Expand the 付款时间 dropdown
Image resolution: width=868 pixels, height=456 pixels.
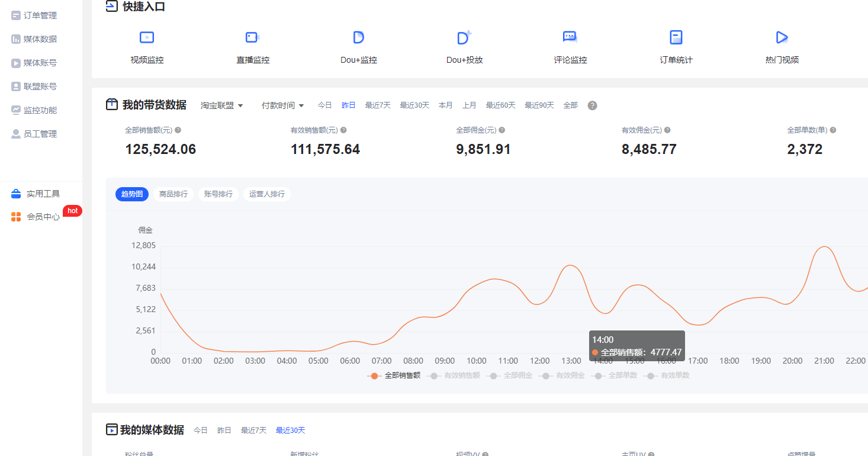[x=283, y=105]
